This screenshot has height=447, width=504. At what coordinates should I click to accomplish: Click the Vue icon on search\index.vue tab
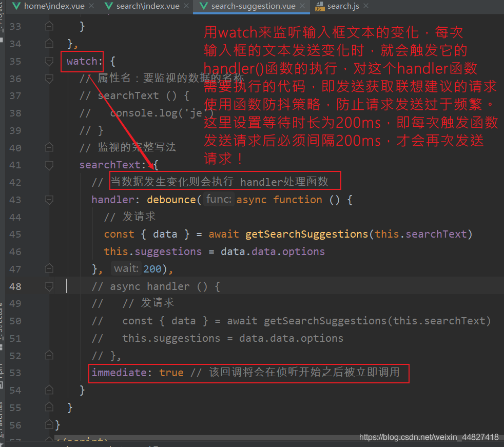point(109,6)
